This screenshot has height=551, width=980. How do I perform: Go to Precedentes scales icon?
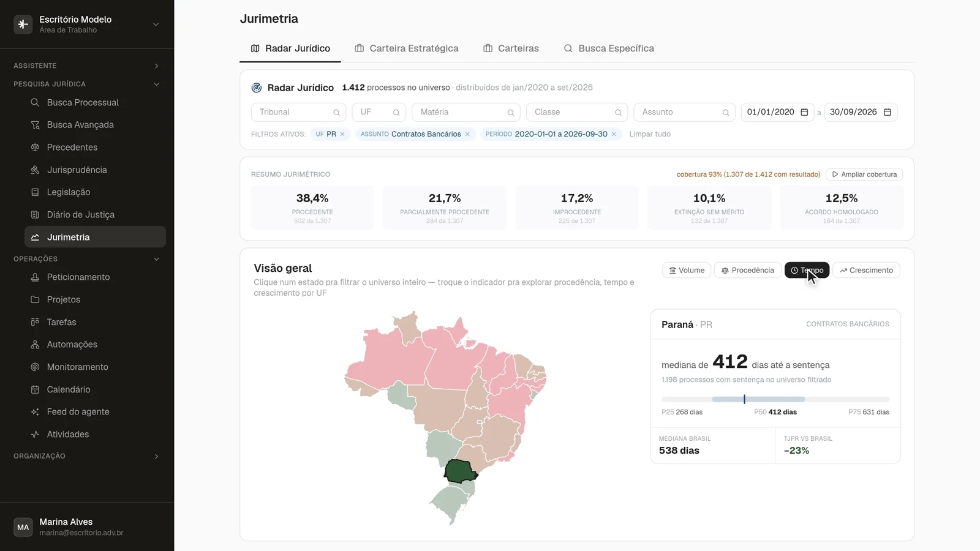click(x=35, y=148)
